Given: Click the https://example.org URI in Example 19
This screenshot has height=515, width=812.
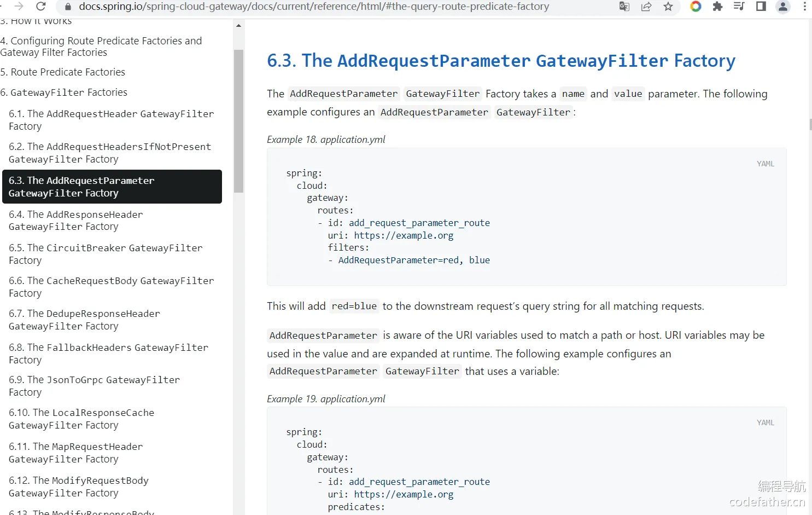Looking at the screenshot, I should pyautogui.click(x=404, y=494).
